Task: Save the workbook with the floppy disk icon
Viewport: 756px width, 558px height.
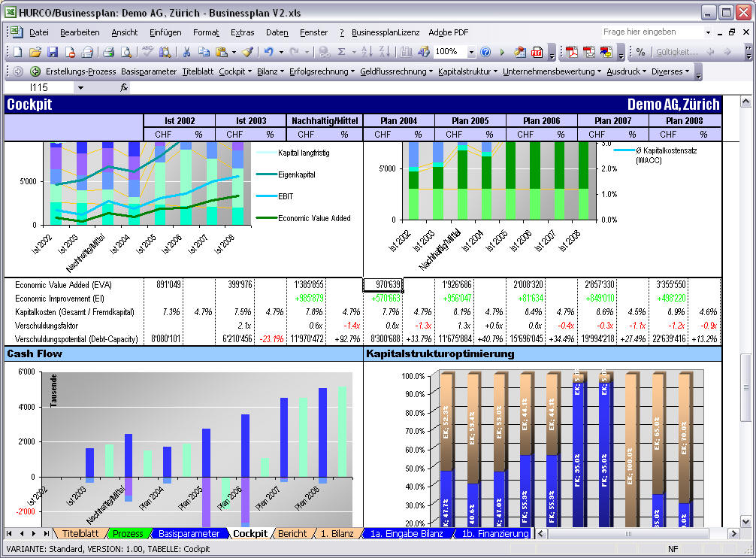Action: click(53, 52)
